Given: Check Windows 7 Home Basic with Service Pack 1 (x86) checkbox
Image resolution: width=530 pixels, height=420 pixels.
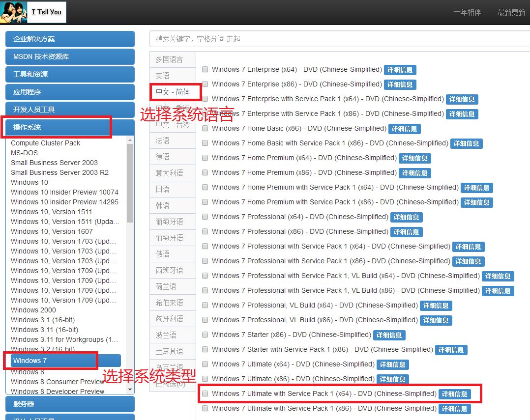Looking at the screenshot, I should point(205,143).
